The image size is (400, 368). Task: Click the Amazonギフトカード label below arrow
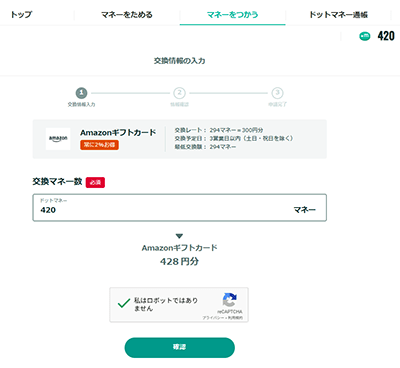[179, 248]
